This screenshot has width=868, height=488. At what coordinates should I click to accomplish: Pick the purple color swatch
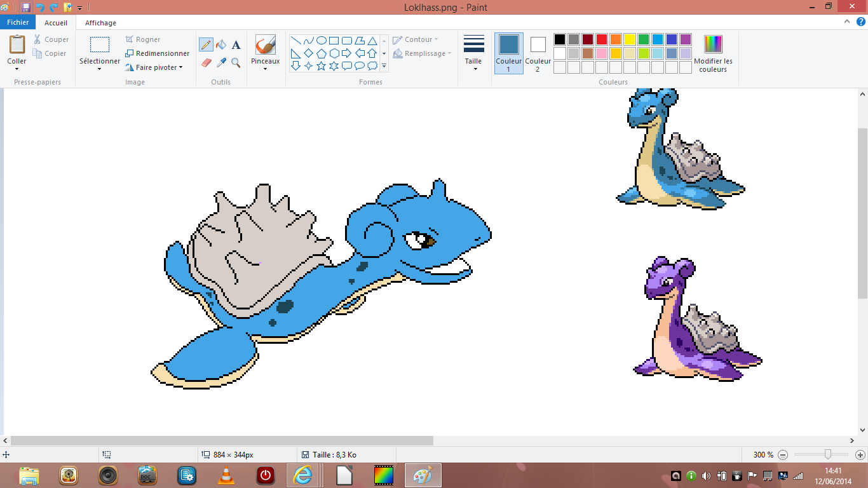(686, 39)
